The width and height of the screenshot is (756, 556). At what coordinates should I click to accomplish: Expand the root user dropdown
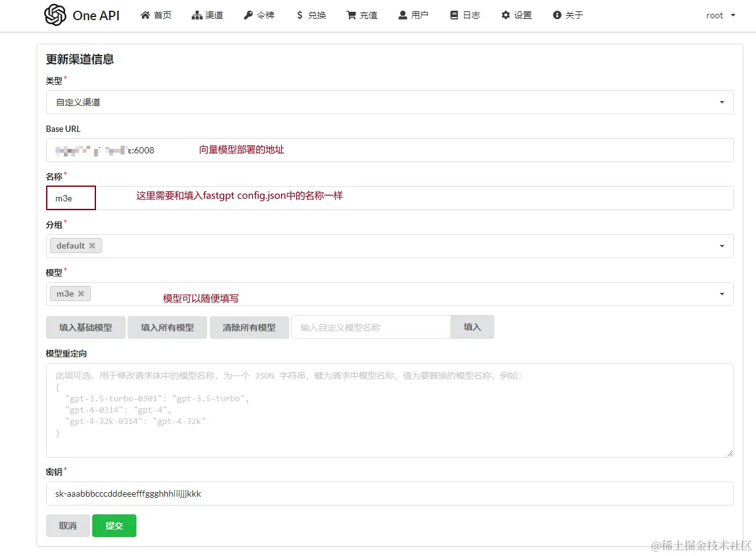[721, 15]
